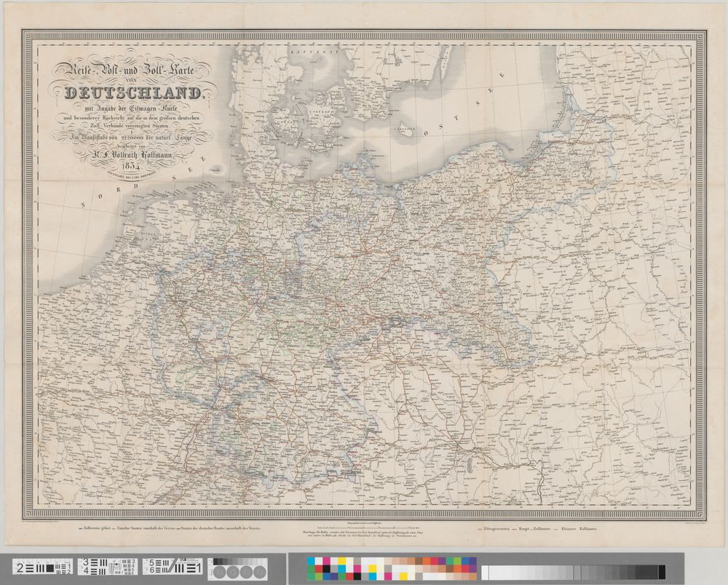Click the grayscale step wedge strip
This screenshot has width=728, height=585.
point(574,572)
